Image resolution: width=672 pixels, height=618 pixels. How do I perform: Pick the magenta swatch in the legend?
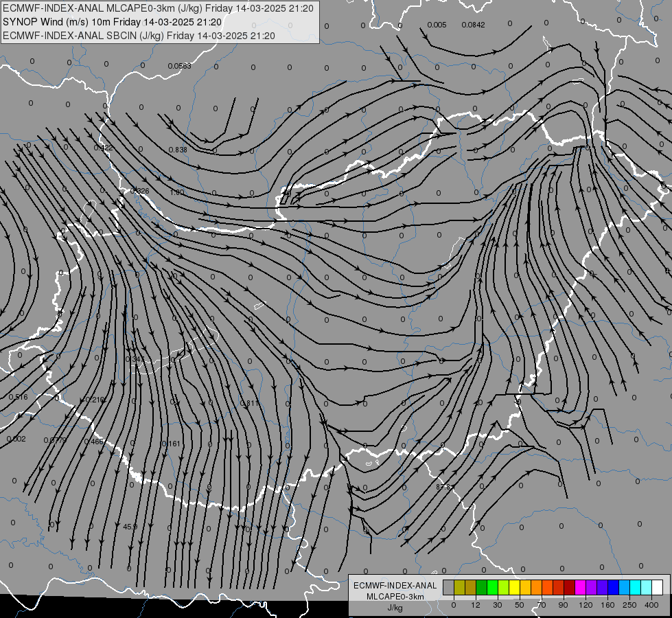coord(581,587)
